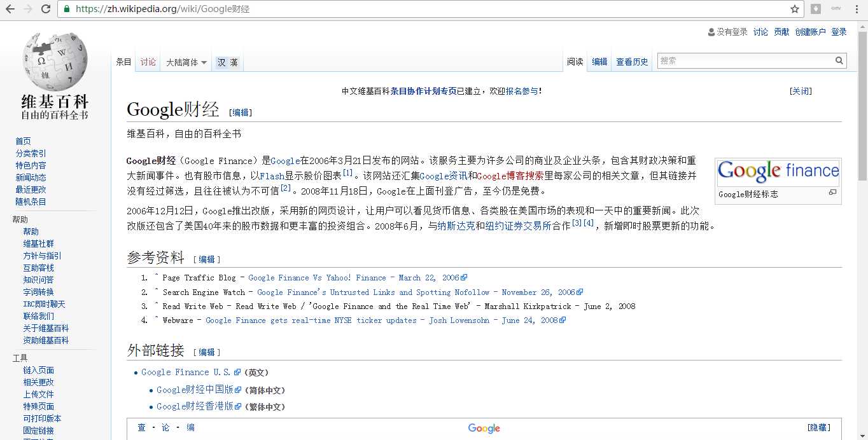Open 随机条目 in sidebar
This screenshot has height=440, width=868.
pyautogui.click(x=31, y=202)
